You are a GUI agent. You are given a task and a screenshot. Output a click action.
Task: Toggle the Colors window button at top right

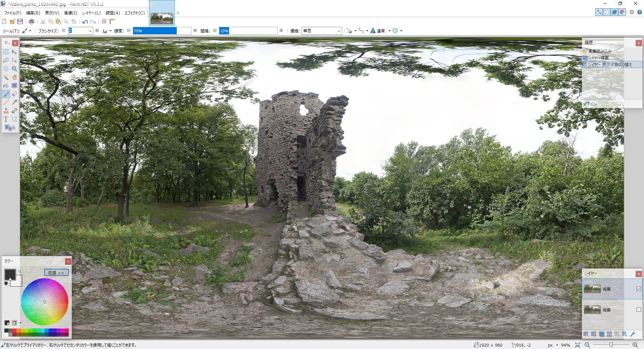(x=622, y=12)
